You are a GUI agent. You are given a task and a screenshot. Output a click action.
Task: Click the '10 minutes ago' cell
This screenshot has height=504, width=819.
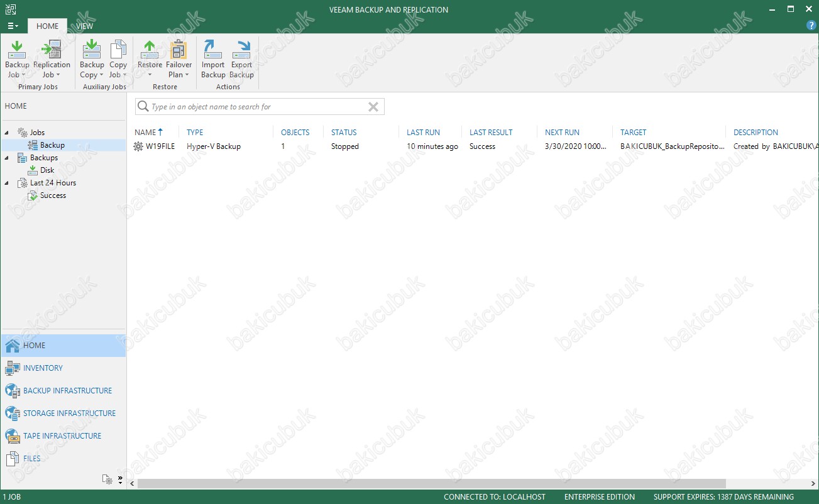(x=432, y=146)
